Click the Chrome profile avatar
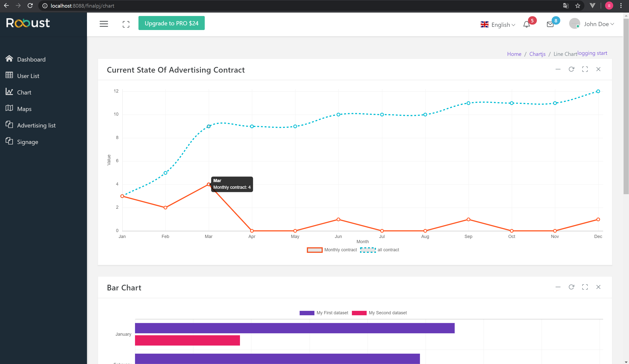Screen dimensions: 629x364 tap(609, 6)
